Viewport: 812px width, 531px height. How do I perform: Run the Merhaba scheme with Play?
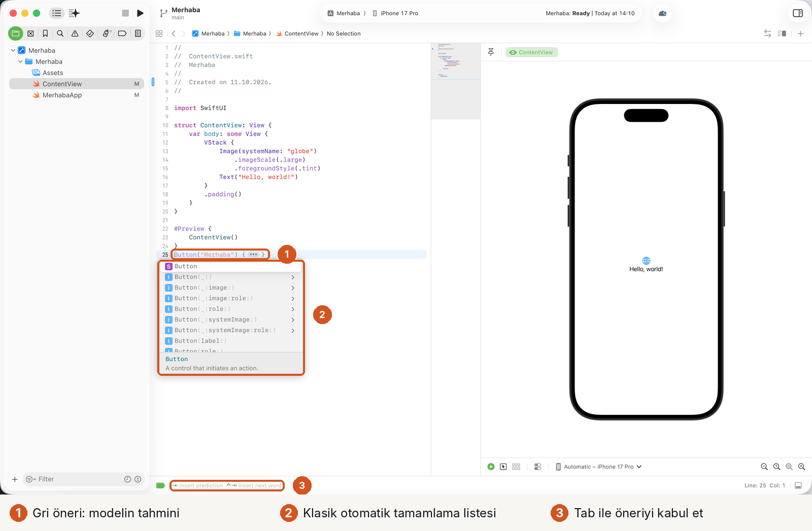pyautogui.click(x=140, y=13)
